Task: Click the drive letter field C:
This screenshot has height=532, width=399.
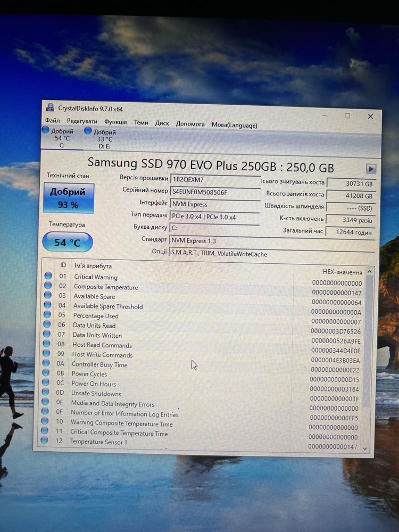Action: point(214,228)
